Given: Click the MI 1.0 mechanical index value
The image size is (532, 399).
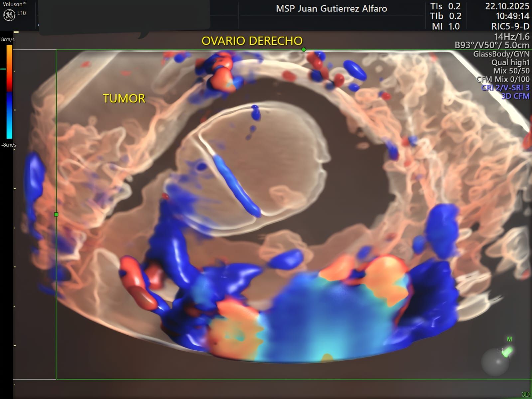Looking at the screenshot, I should [x=446, y=27].
